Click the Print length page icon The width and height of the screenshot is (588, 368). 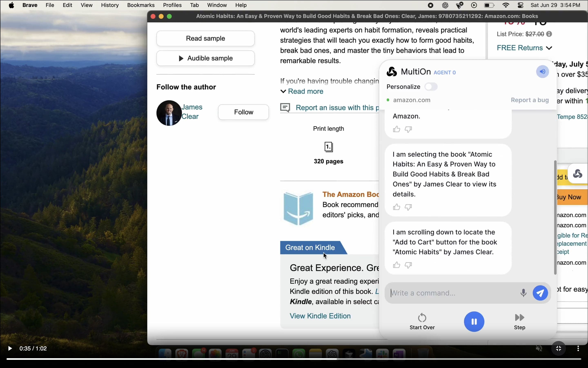(329, 147)
